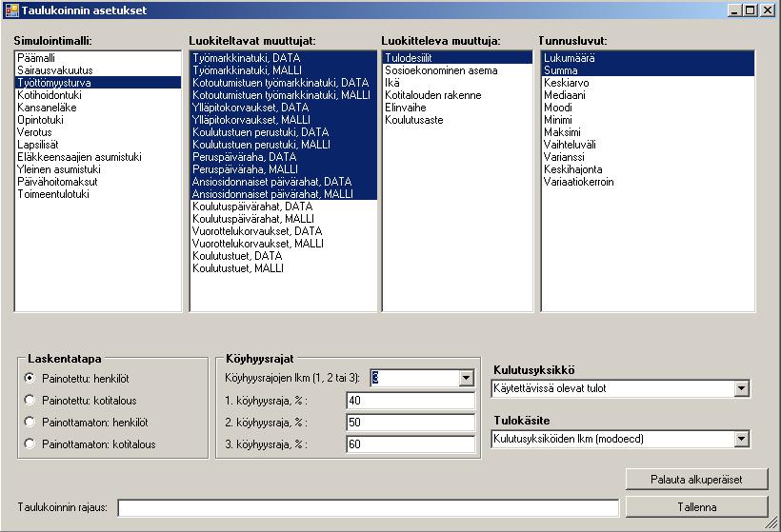Click the Tallenna button

pos(696,507)
